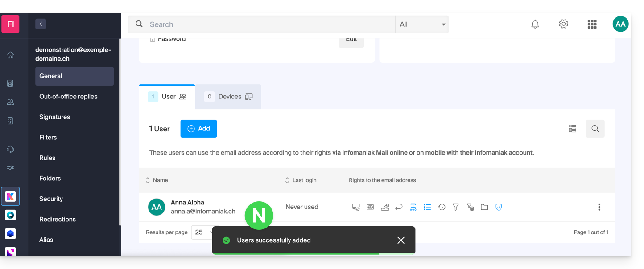This screenshot has width=644, height=269.
Task: Click the shield permission icon for Anna Alpha
Action: pos(499,207)
